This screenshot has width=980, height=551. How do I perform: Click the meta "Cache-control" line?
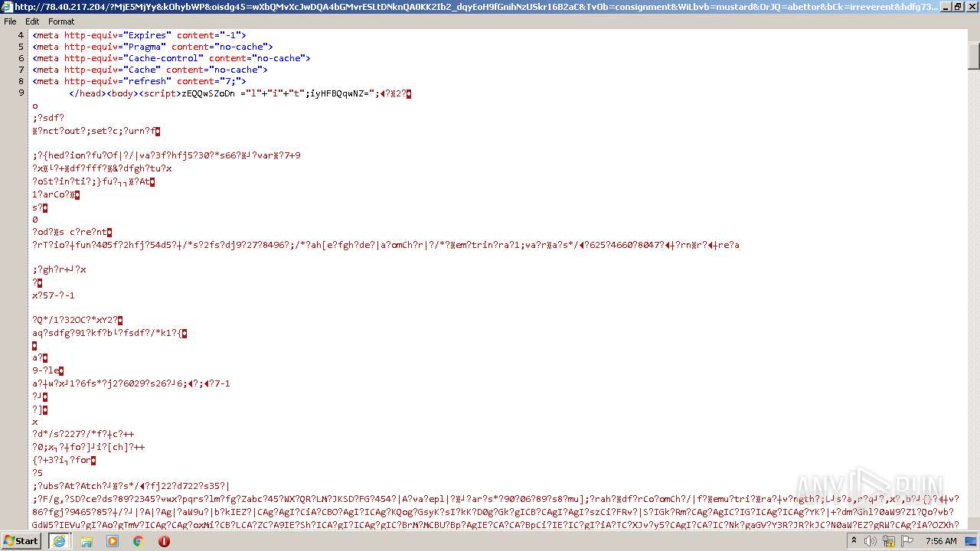click(x=171, y=58)
